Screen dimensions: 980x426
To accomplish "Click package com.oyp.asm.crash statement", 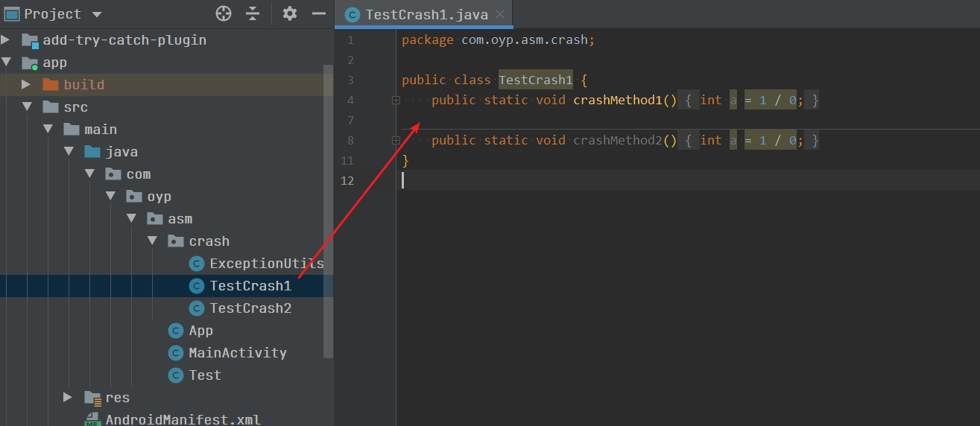I will pos(499,39).
